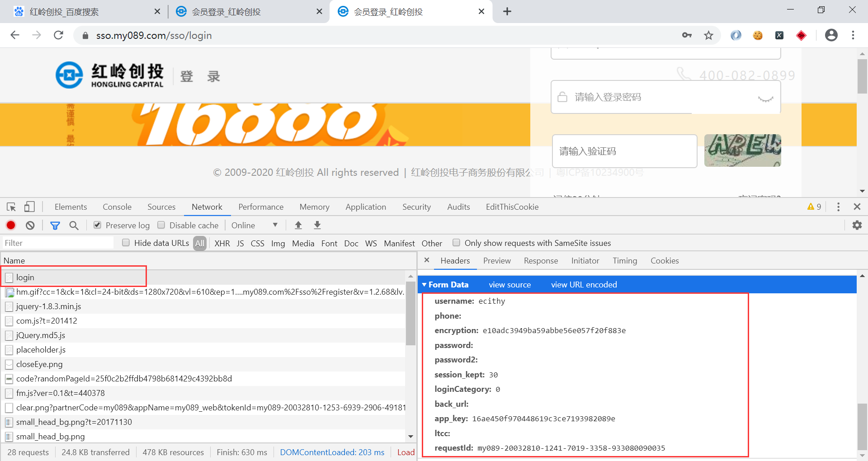Screen dimensions: 868x461
Task: Select the All request type filter
Action: (200, 243)
